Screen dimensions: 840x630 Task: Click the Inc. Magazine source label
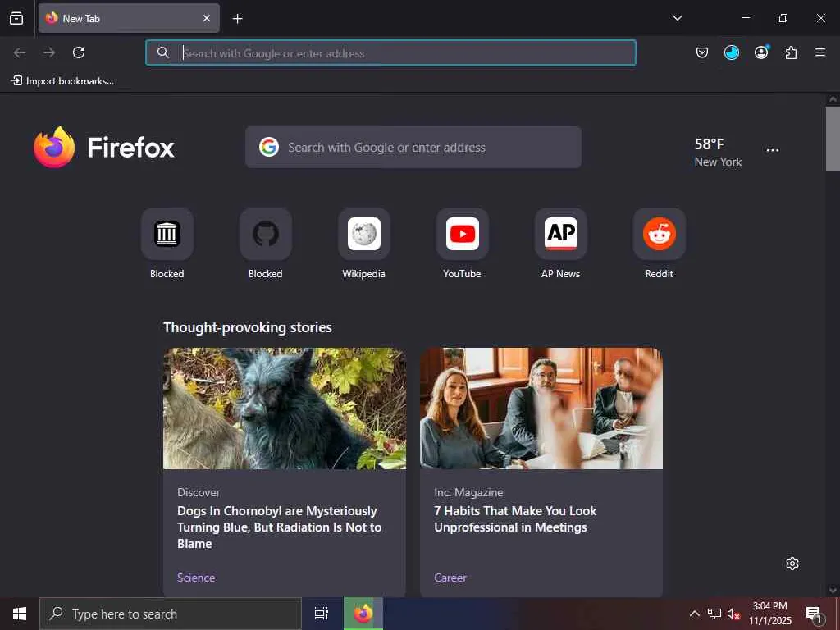coord(468,492)
